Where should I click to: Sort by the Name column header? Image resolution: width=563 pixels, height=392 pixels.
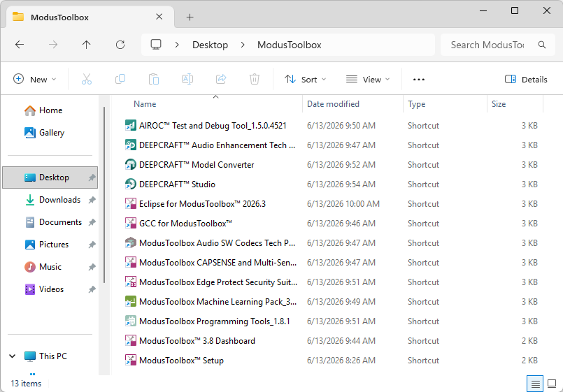point(145,104)
